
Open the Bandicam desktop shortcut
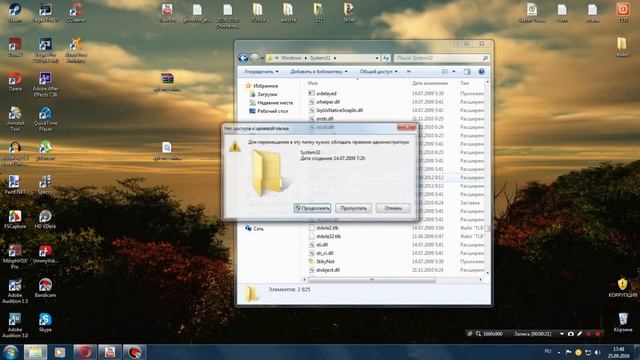tap(45, 288)
